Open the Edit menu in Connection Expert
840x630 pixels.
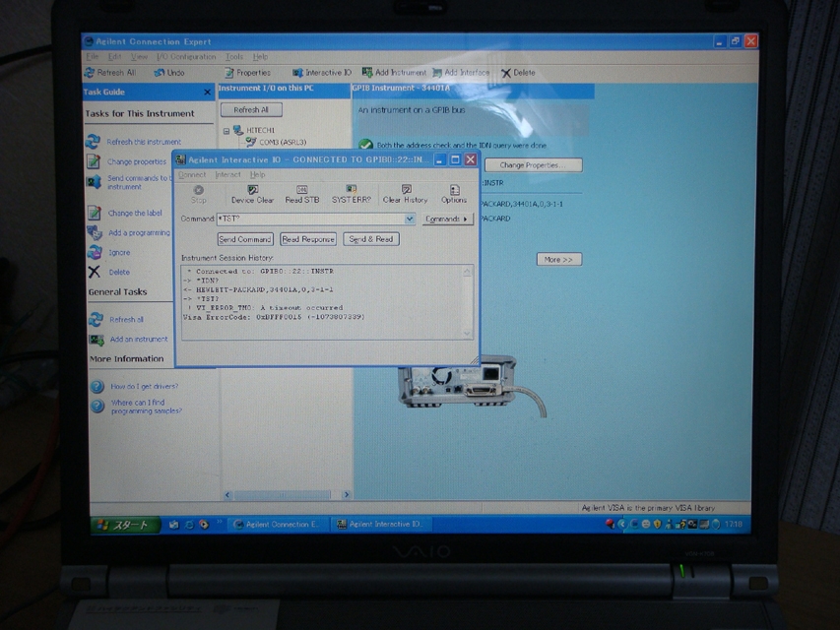click(x=114, y=56)
